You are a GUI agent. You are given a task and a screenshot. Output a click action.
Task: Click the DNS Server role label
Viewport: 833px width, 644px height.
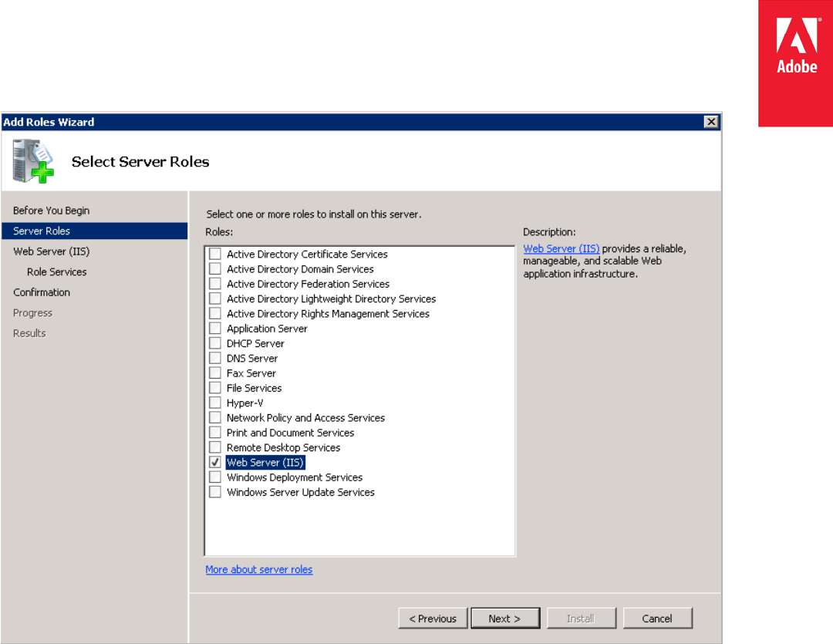[x=251, y=358]
